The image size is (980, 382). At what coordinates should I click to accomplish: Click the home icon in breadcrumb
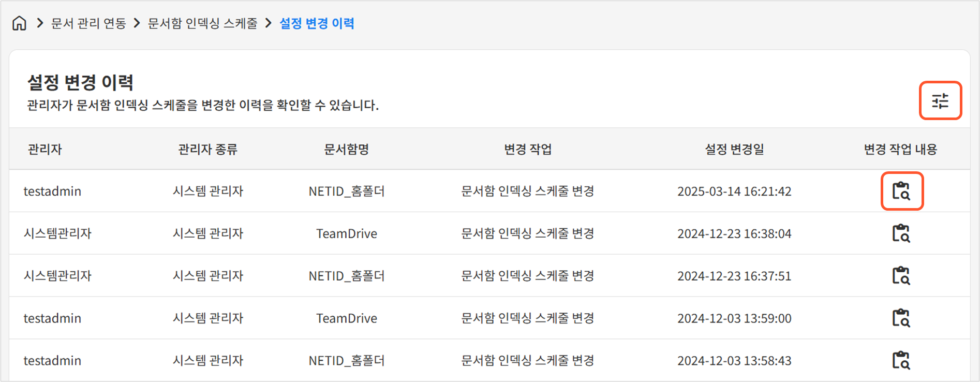[x=19, y=23]
